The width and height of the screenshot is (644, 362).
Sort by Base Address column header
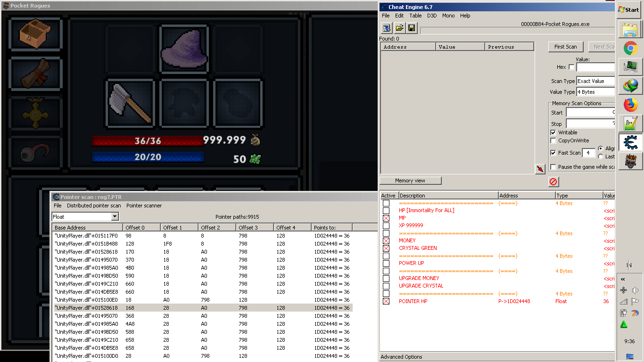87,228
